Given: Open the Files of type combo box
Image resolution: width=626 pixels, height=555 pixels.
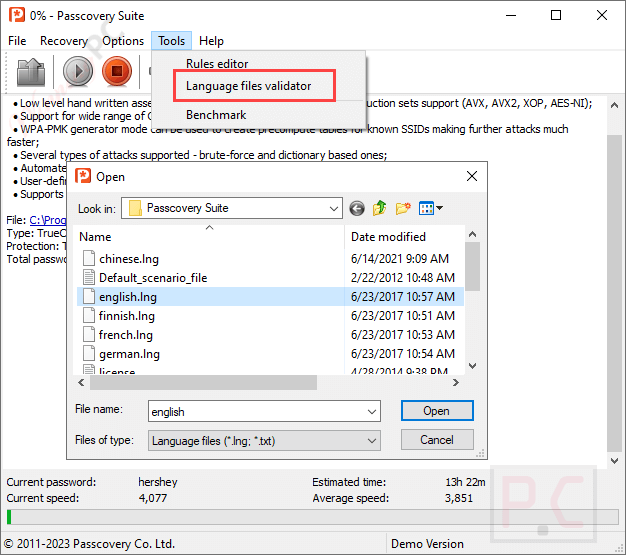Looking at the screenshot, I should (264, 441).
